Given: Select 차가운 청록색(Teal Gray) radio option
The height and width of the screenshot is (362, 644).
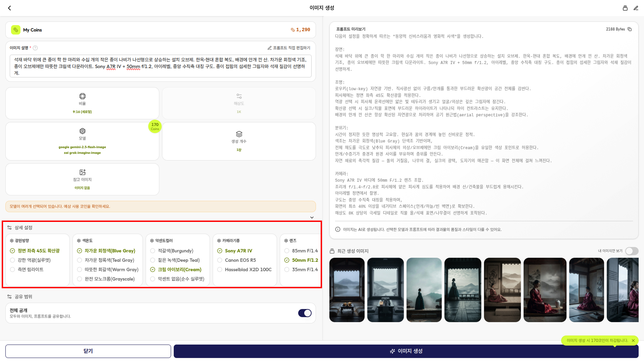Looking at the screenshot, I should coord(79,260).
